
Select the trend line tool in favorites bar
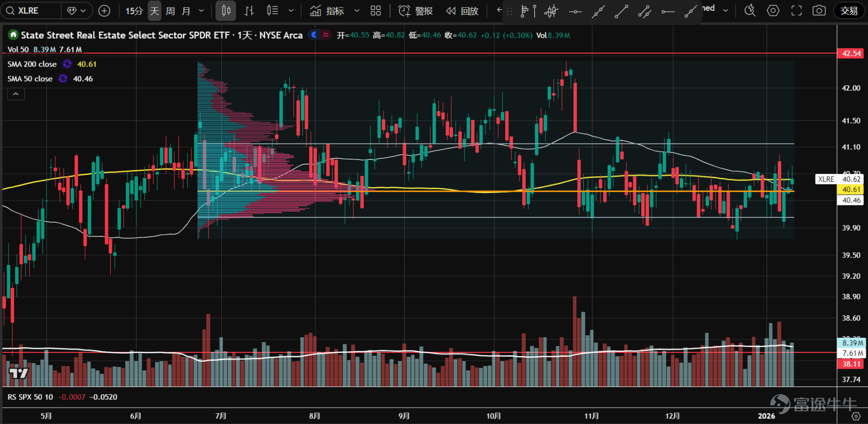[598, 11]
